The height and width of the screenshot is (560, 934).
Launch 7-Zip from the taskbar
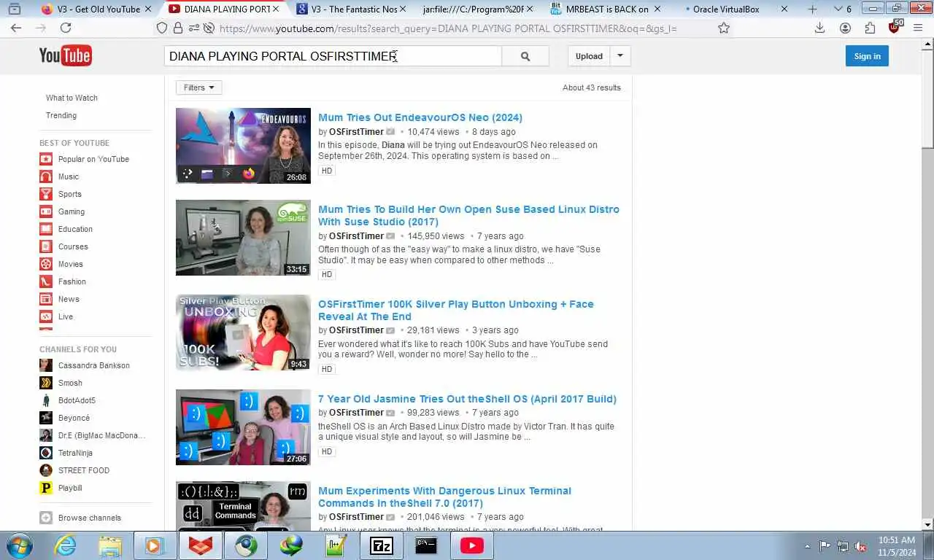(x=382, y=545)
